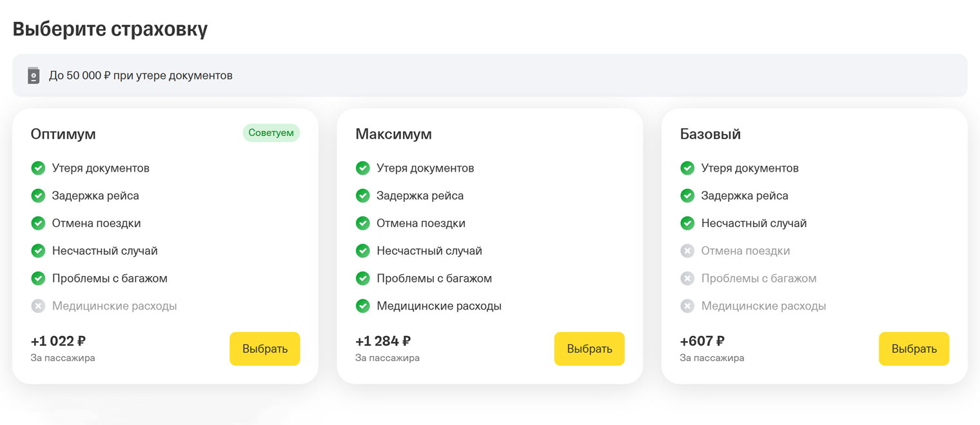Click the Максимум plan title
Screen dimensions: 980x425
coord(393,134)
